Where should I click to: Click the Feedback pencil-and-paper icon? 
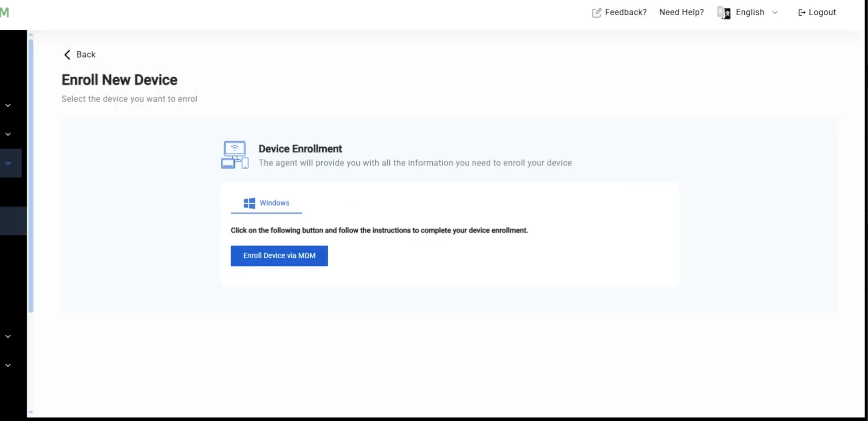click(x=596, y=13)
